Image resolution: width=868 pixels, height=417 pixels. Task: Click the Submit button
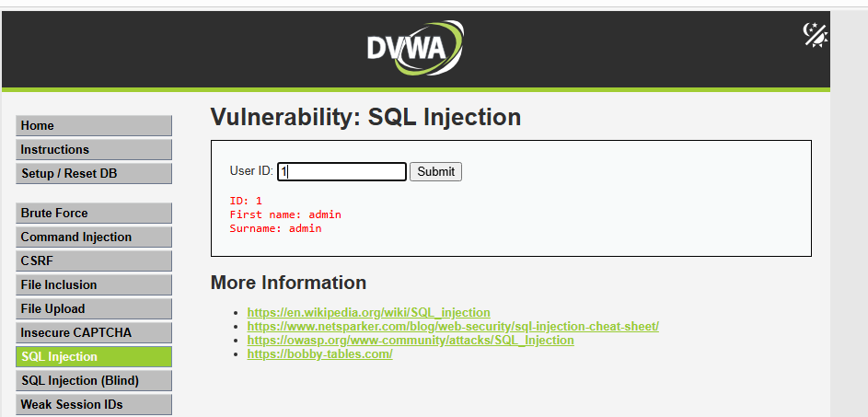pyautogui.click(x=435, y=171)
